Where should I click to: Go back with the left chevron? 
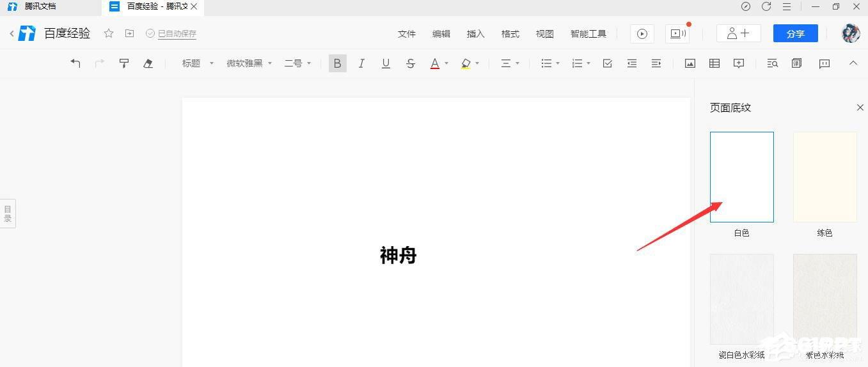click(x=12, y=33)
